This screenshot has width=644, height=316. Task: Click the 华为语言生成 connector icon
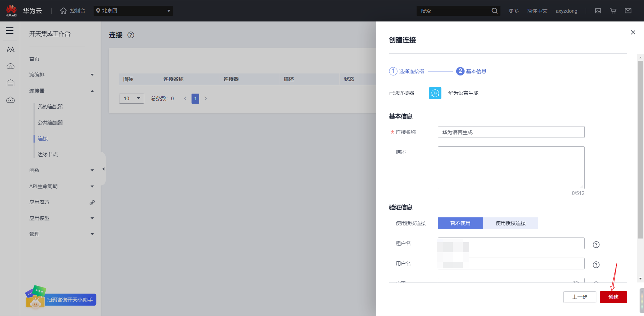point(435,93)
